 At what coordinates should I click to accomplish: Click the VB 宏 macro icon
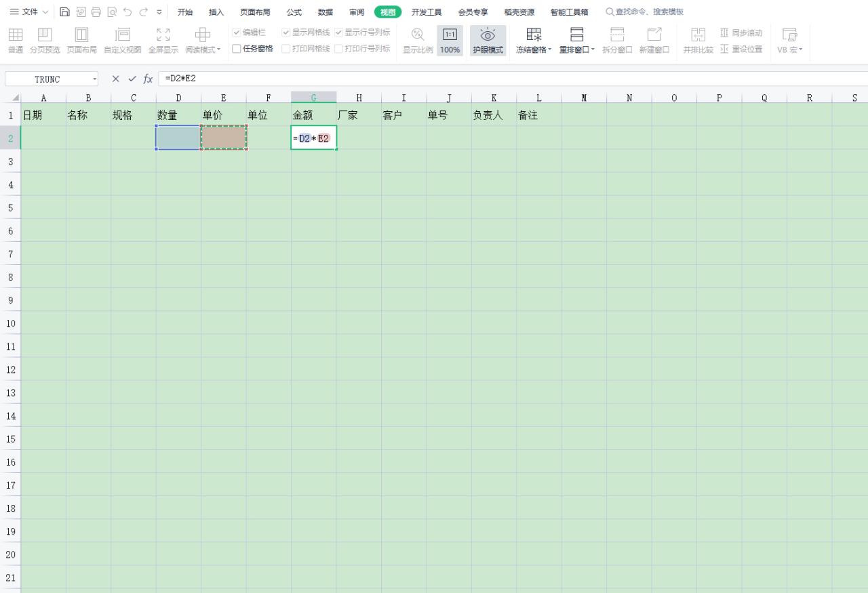(x=789, y=35)
